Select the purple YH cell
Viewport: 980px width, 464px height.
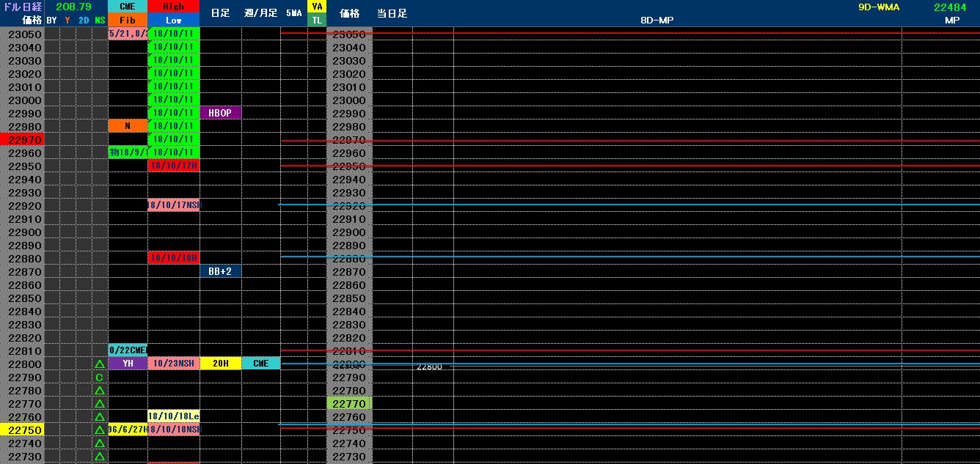[128, 364]
